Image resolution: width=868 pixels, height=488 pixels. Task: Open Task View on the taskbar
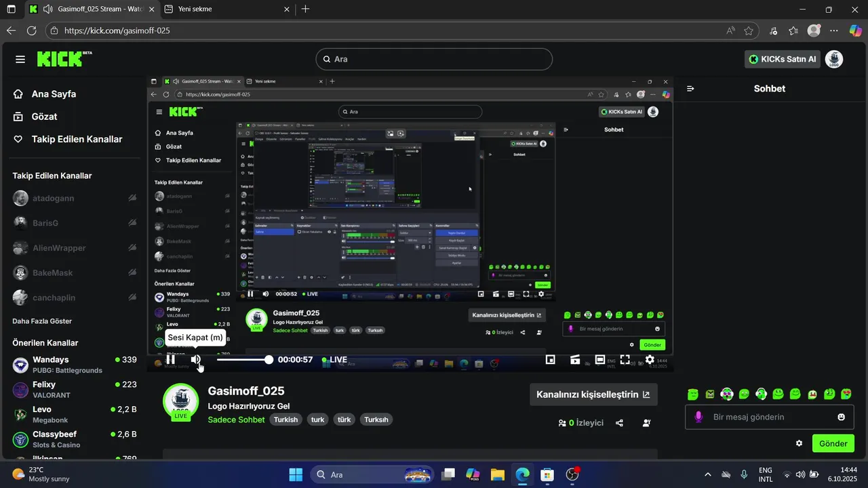click(x=448, y=474)
